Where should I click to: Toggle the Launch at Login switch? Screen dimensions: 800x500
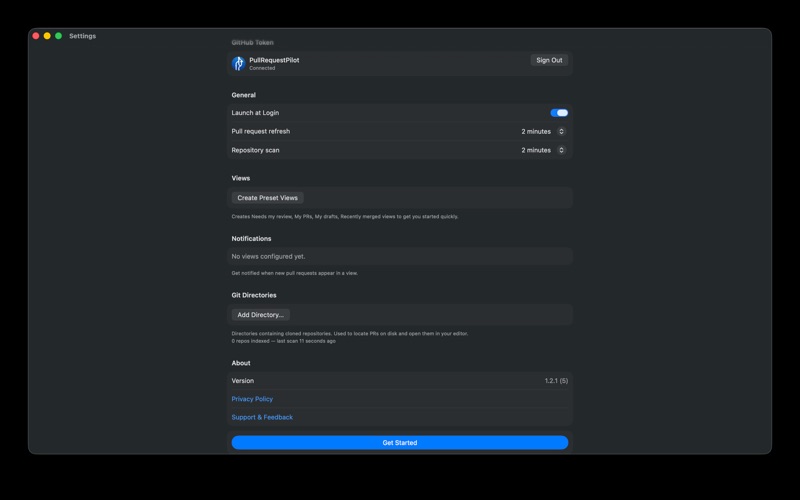559,113
